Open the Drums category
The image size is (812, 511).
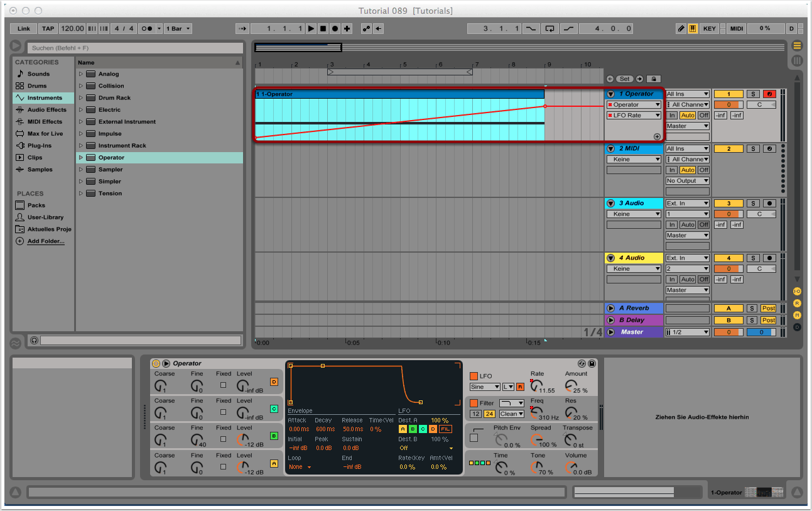tap(36, 86)
